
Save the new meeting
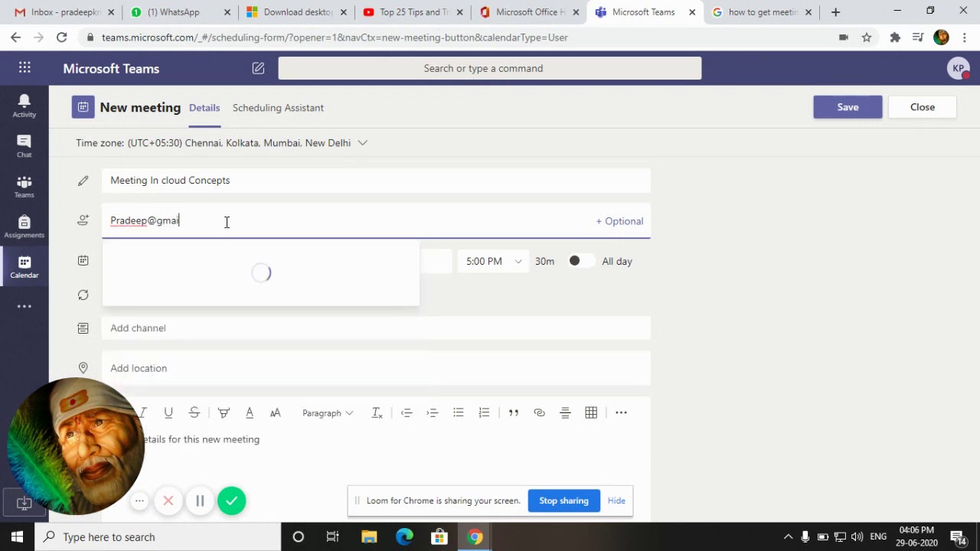tap(848, 107)
